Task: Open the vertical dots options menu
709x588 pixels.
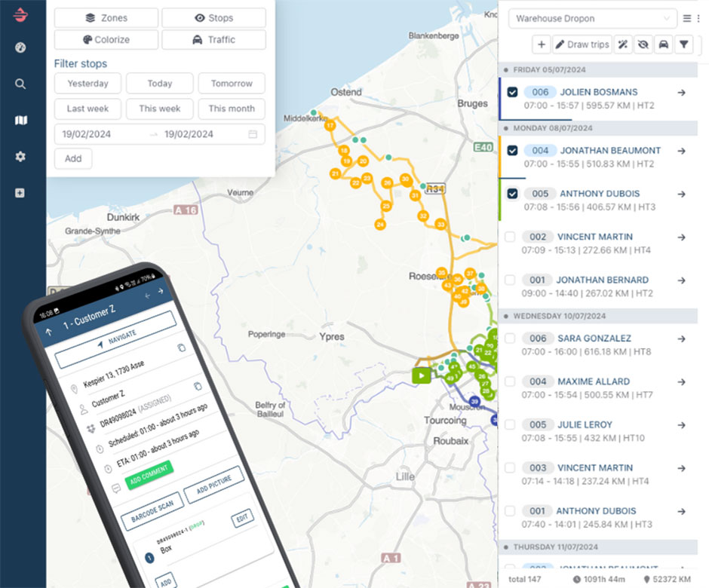Action: coord(698,19)
